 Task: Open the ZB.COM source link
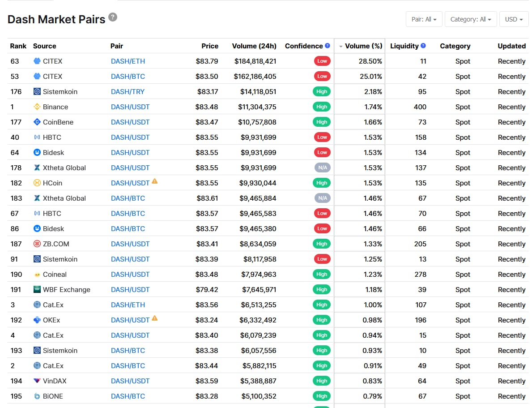point(56,244)
